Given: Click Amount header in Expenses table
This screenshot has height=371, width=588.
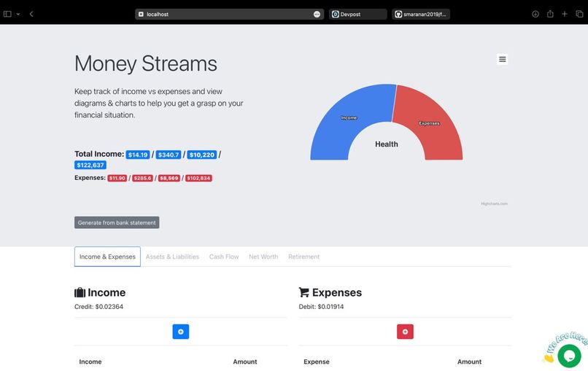Looking at the screenshot, I should point(469,362).
